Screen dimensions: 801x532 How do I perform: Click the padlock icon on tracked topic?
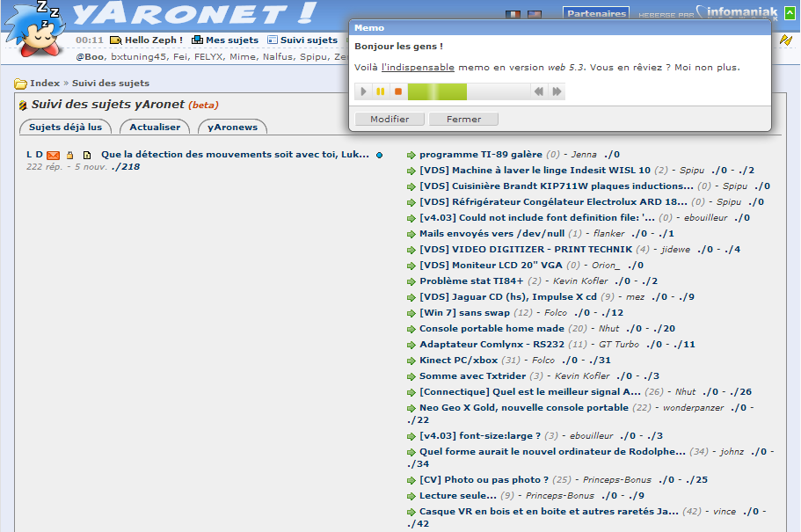point(70,155)
